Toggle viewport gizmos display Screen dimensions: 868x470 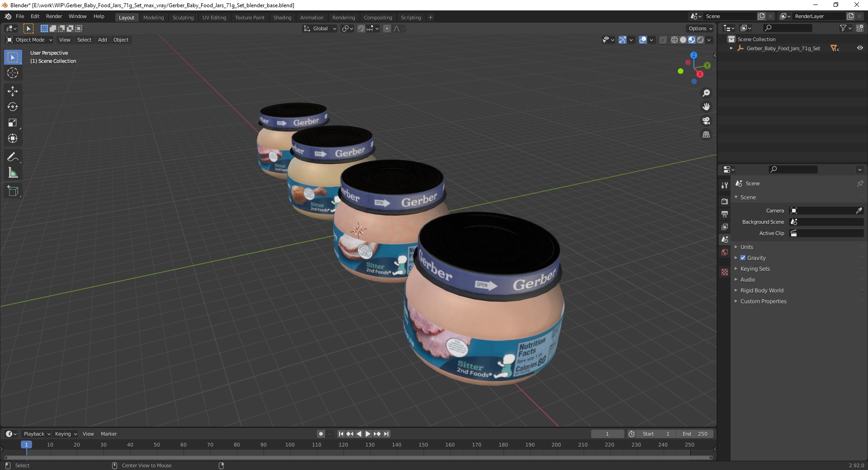[623, 40]
